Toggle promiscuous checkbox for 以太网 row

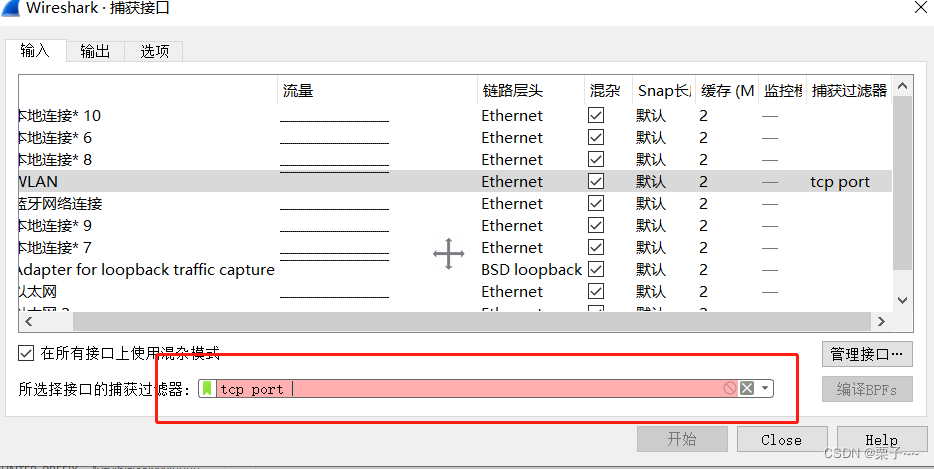[596, 291]
